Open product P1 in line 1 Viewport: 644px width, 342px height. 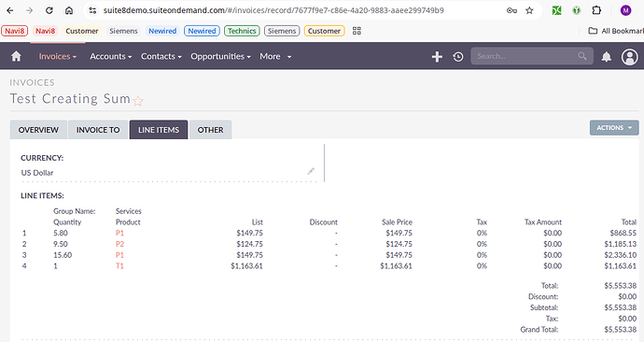(119, 233)
